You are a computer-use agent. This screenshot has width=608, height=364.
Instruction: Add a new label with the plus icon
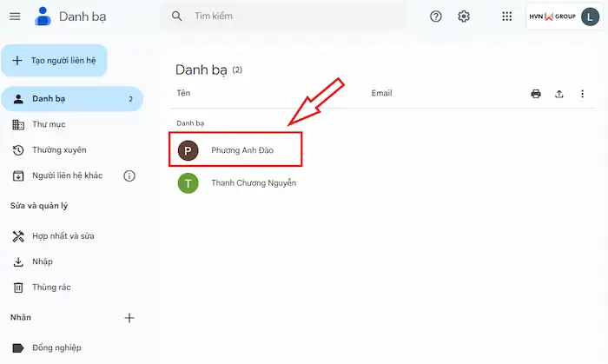click(129, 318)
